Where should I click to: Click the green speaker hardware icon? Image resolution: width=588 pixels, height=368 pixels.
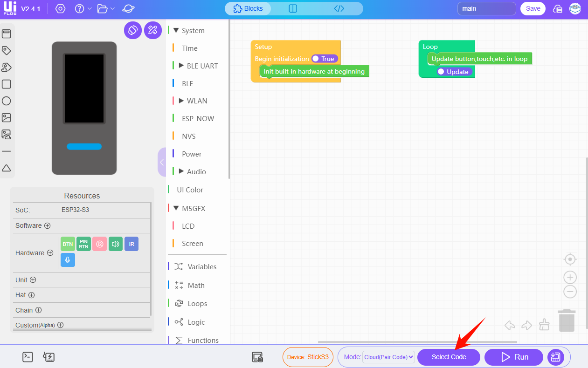(x=116, y=244)
